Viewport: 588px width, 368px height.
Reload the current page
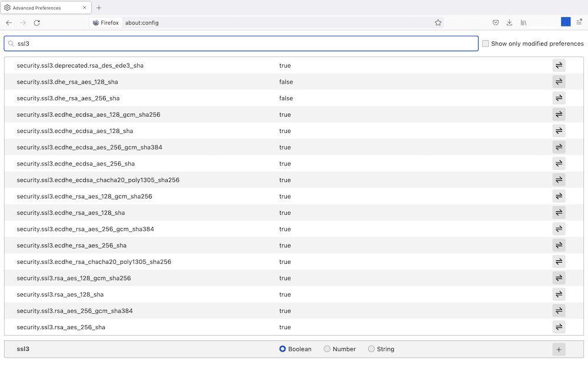36,22
